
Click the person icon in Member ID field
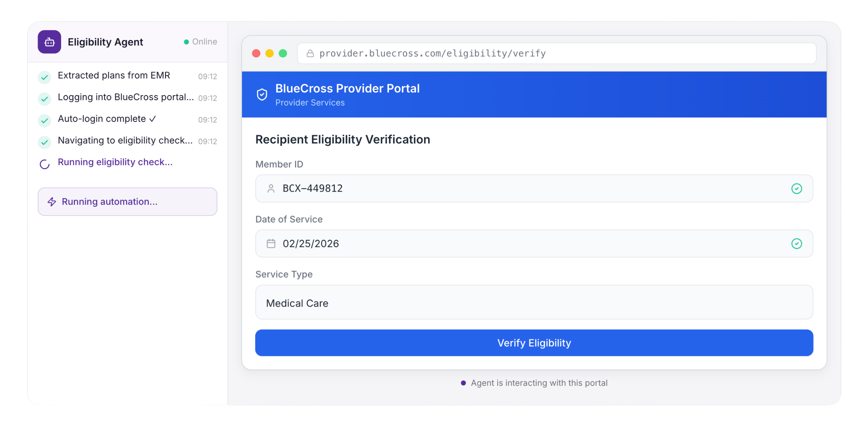tap(271, 188)
